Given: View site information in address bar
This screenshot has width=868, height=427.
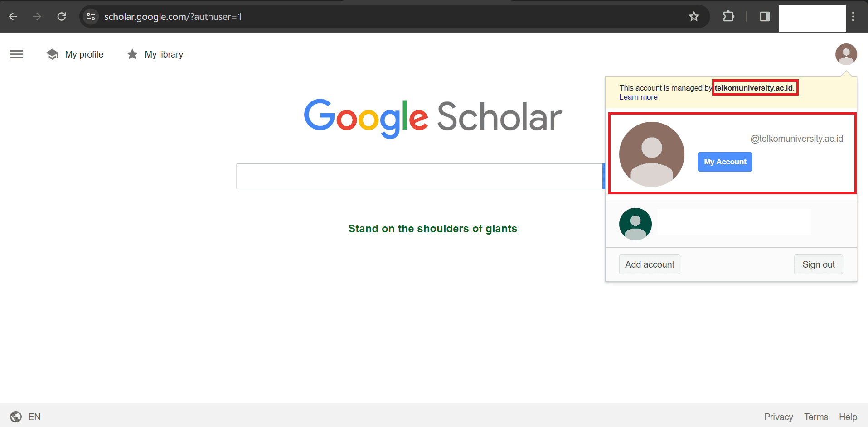Looking at the screenshot, I should point(91,17).
